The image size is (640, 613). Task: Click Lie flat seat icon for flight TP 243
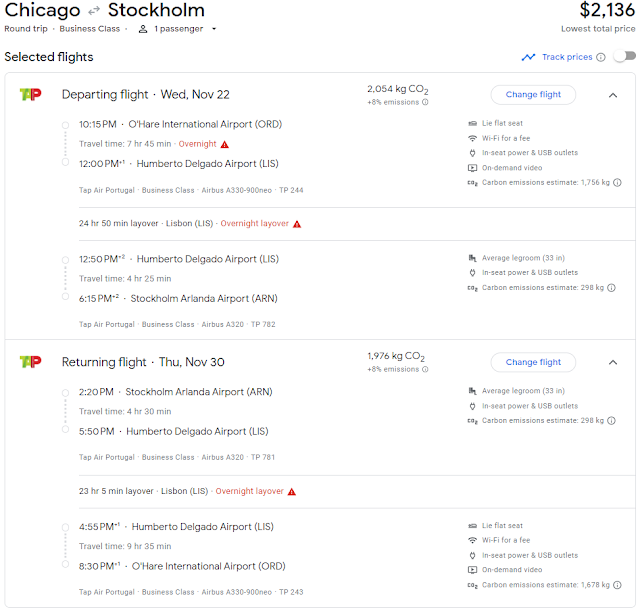pos(472,526)
